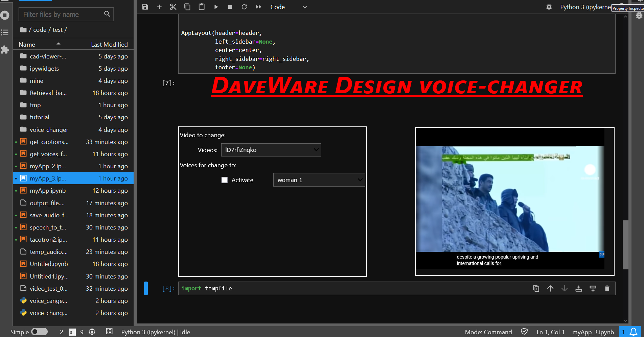Open notifications with the bell icon

[x=634, y=332]
